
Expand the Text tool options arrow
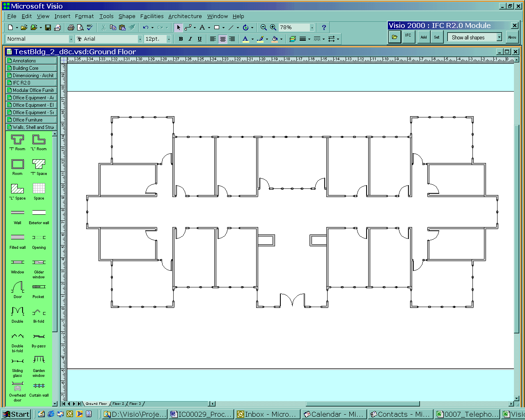point(209,28)
